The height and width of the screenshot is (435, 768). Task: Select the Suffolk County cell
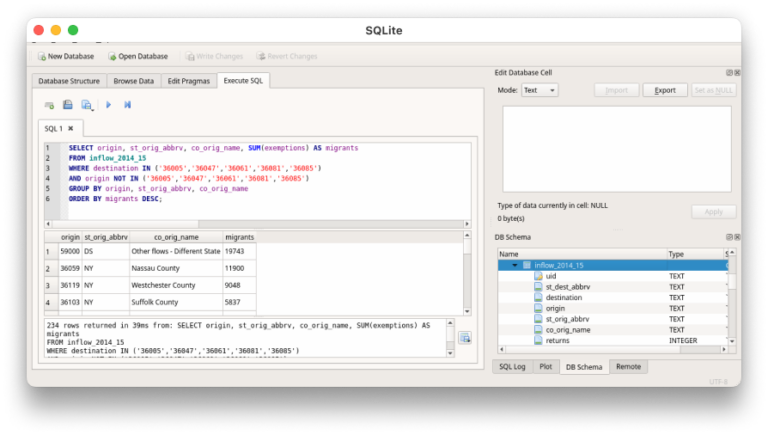(x=176, y=302)
